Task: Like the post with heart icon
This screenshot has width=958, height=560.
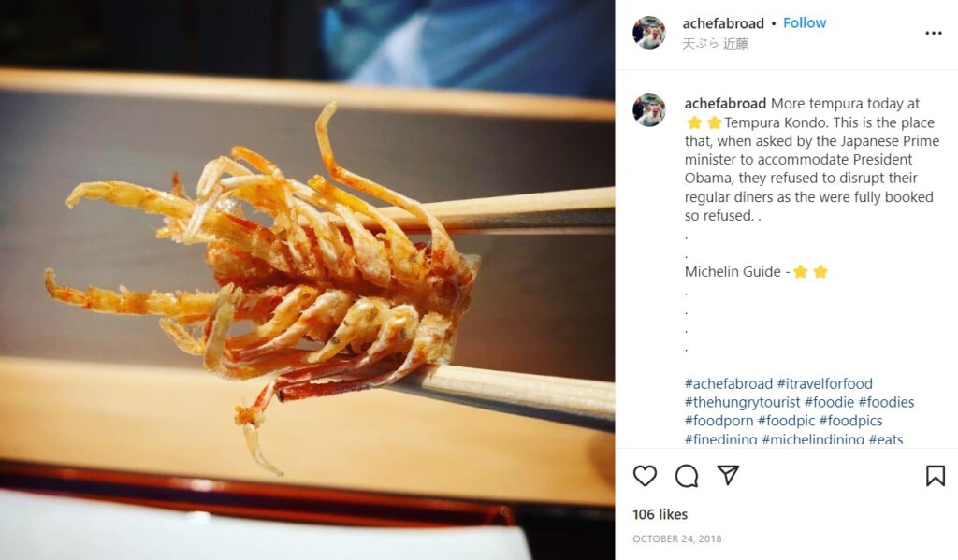Action: point(645,476)
